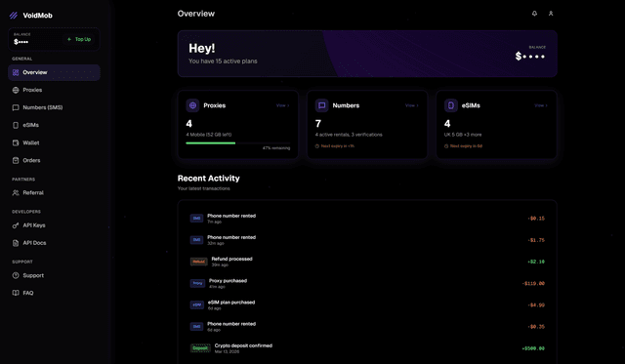Click the FAQ book icon in sidebar

pos(16,293)
